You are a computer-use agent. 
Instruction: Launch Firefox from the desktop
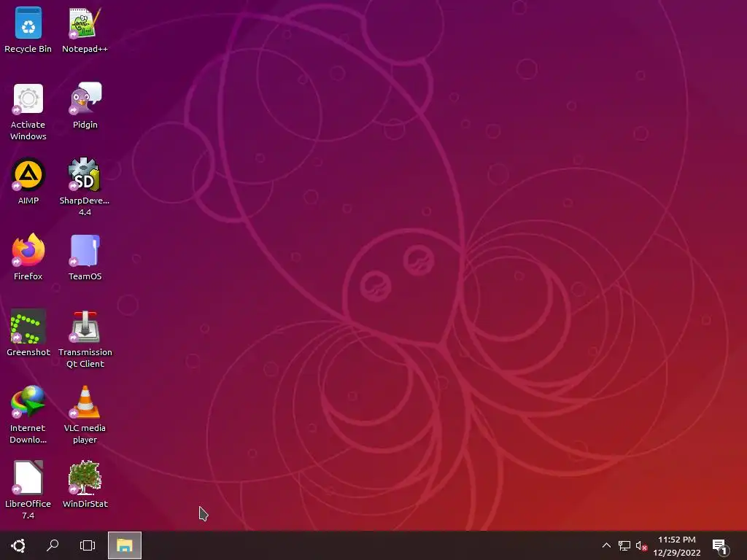point(28,257)
